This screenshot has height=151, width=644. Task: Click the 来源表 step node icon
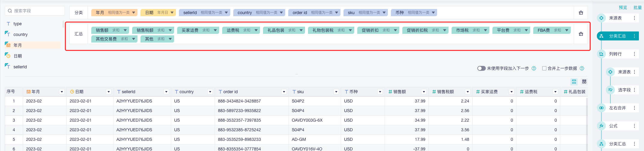point(601,18)
